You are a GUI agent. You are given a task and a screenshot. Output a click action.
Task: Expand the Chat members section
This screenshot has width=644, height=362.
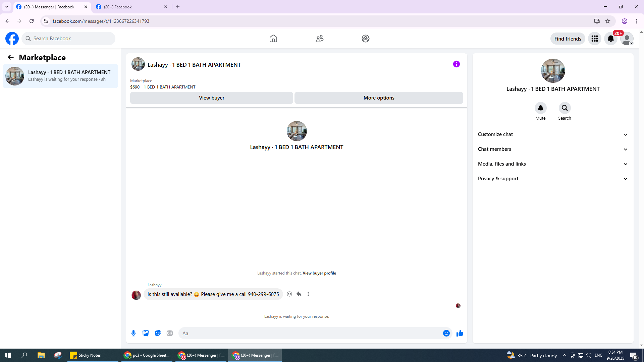pyautogui.click(x=553, y=149)
